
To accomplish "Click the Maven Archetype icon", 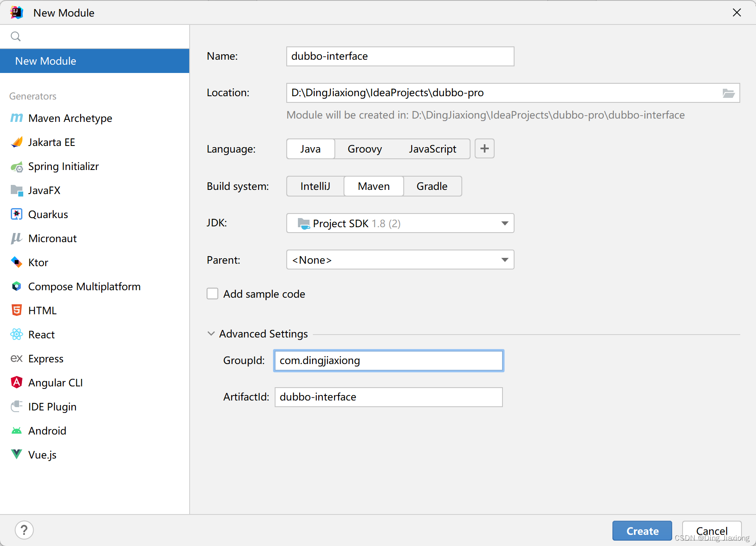I will (17, 118).
